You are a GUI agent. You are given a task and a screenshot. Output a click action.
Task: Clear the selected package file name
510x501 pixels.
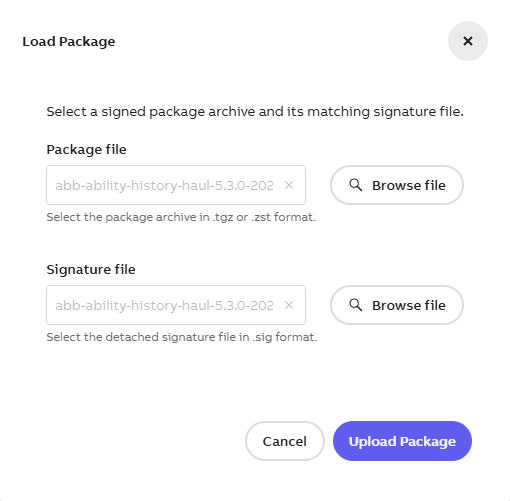289,185
